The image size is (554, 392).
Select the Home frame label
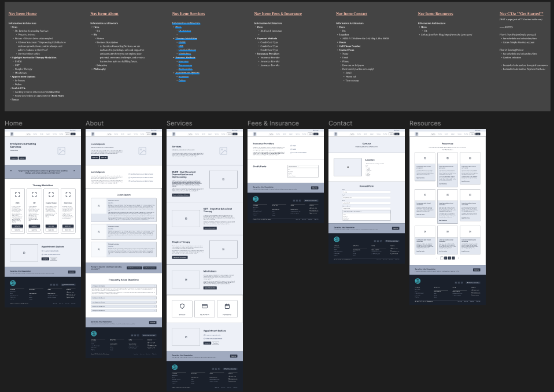point(13,123)
